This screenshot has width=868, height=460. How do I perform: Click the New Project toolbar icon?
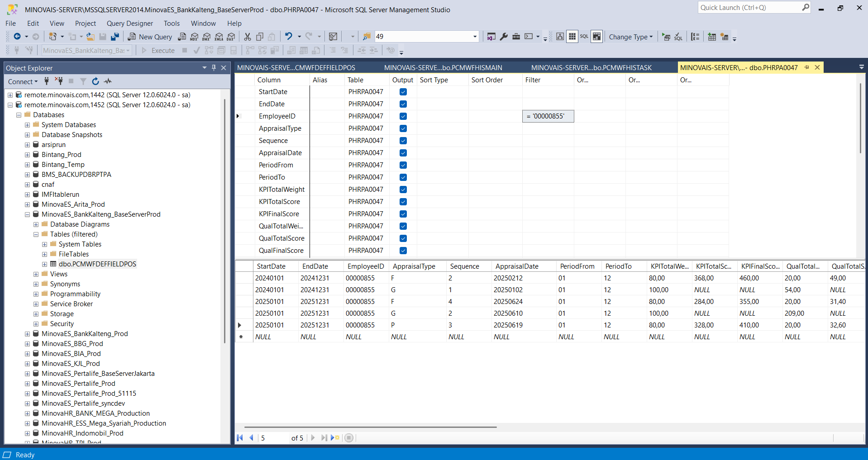(53, 37)
